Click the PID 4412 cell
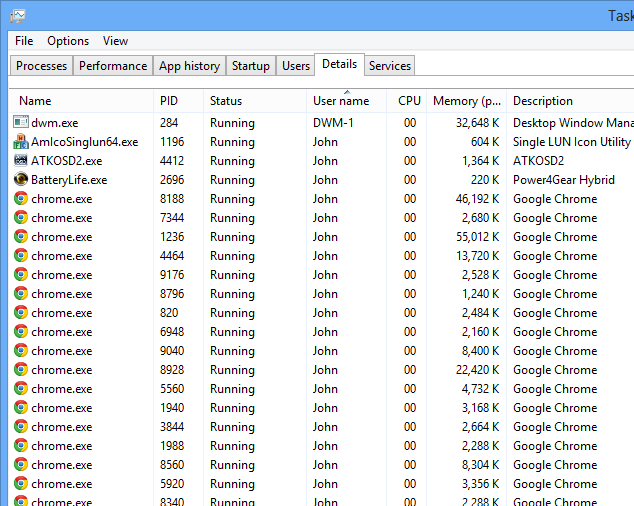The width and height of the screenshot is (634, 506). click(x=172, y=161)
